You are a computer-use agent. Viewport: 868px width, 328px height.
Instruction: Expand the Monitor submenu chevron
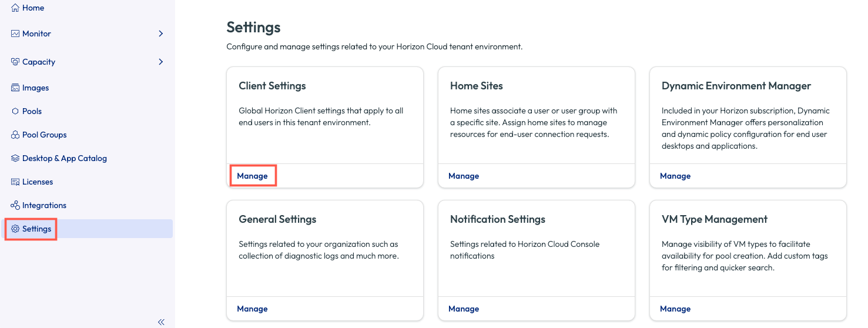click(x=160, y=34)
